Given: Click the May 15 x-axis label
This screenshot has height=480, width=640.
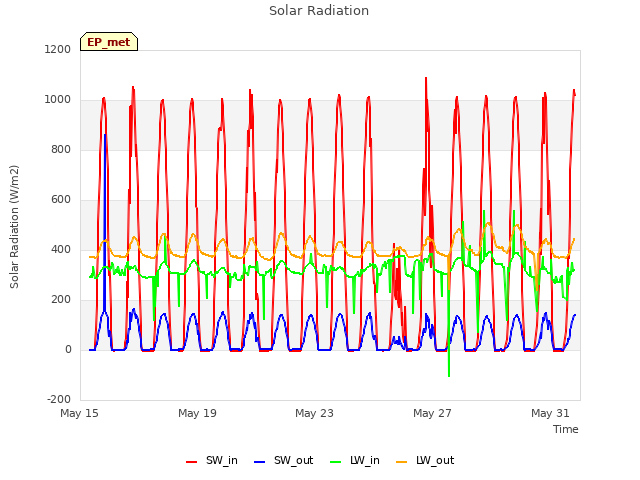Looking at the screenshot, I should tap(79, 413).
